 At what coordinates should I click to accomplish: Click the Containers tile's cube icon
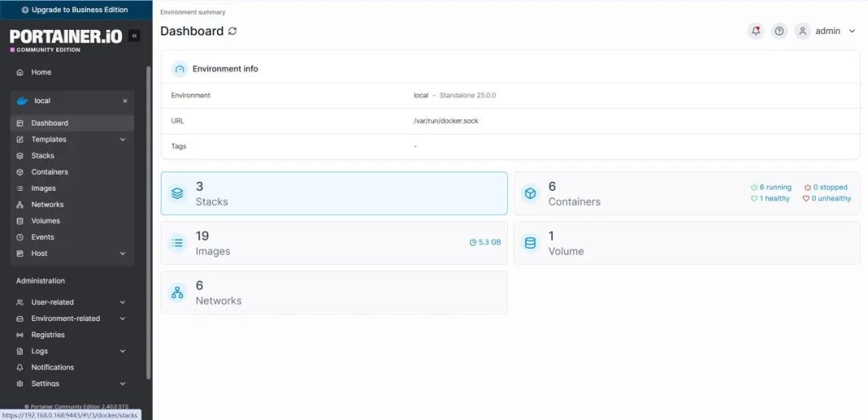pyautogui.click(x=530, y=193)
